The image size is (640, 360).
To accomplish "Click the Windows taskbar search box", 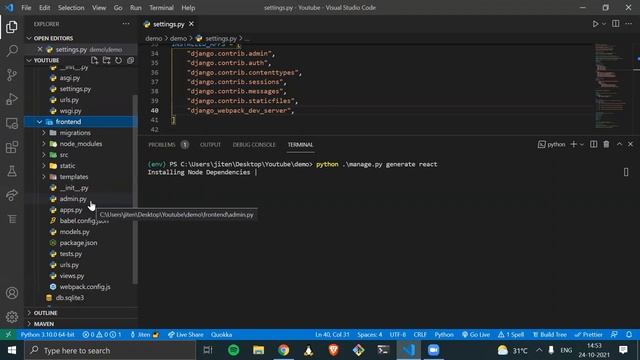I will point(110,350).
